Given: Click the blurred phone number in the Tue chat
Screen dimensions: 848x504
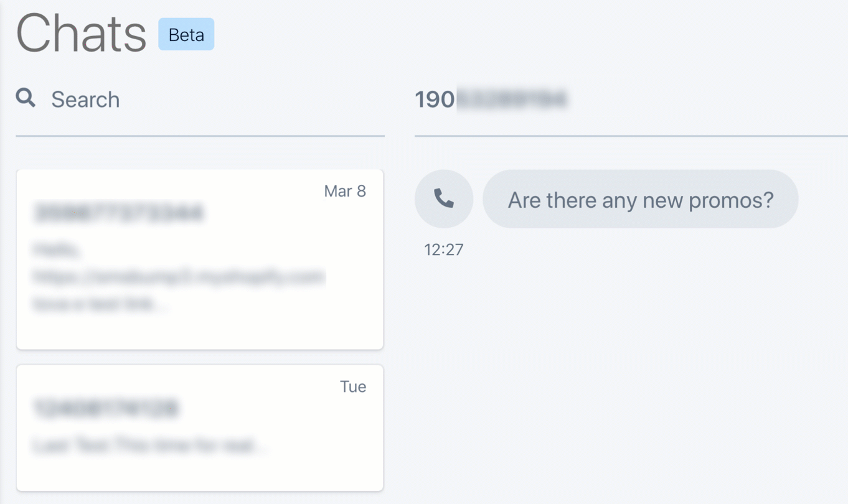Looking at the screenshot, I should click(x=106, y=408).
